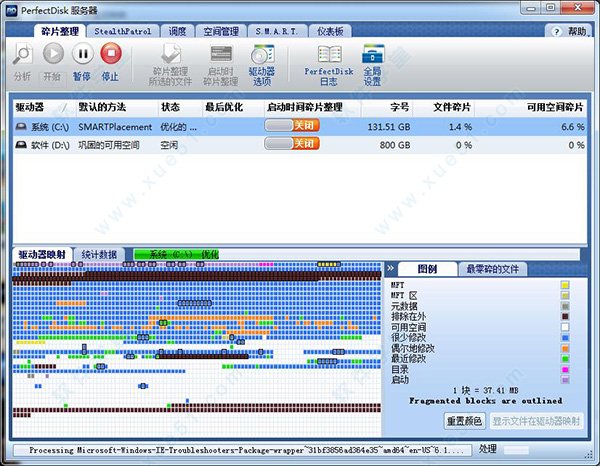Toggle boot-time defrag switch for D: drive

292,144
